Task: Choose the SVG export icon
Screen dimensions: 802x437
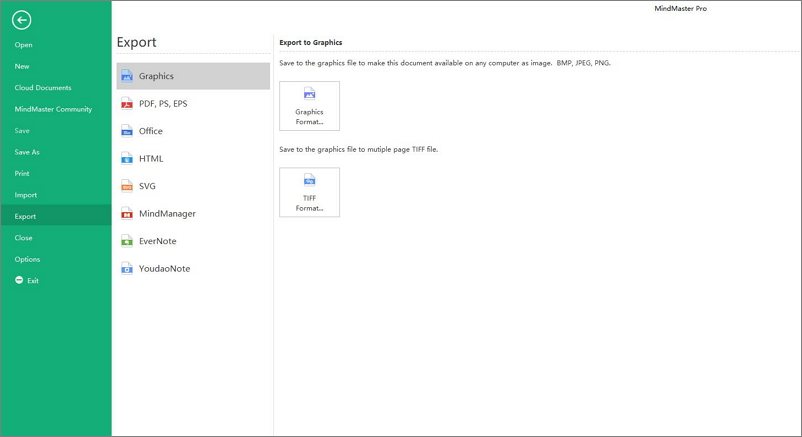Action: (127, 186)
